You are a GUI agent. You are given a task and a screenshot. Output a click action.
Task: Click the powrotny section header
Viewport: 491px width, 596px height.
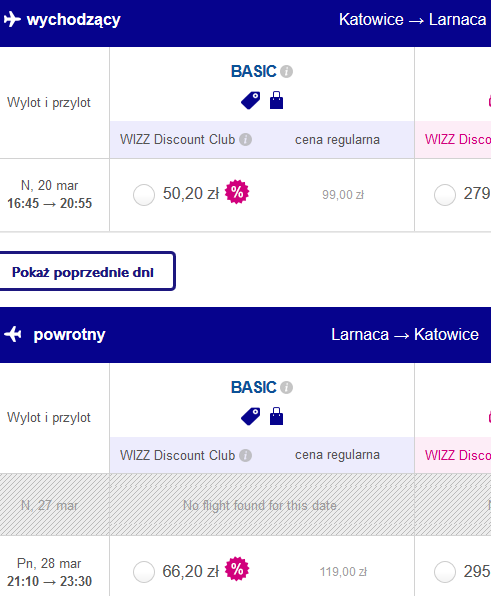(246, 335)
